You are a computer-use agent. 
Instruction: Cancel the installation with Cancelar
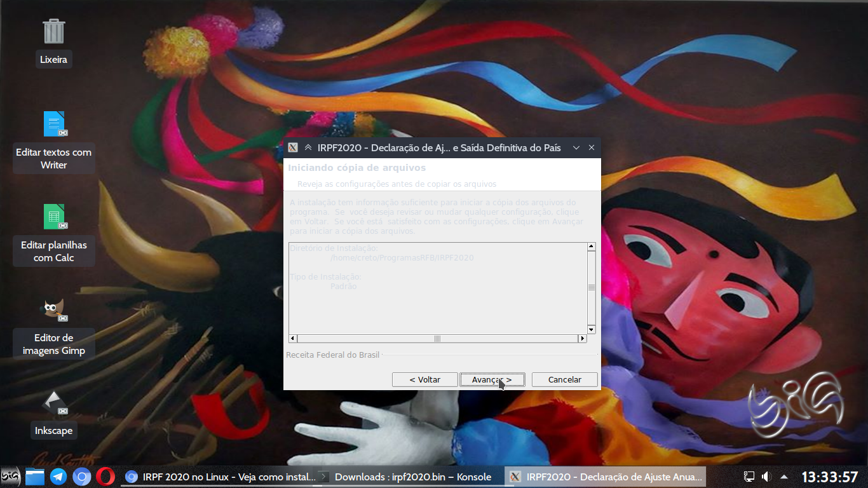point(564,379)
